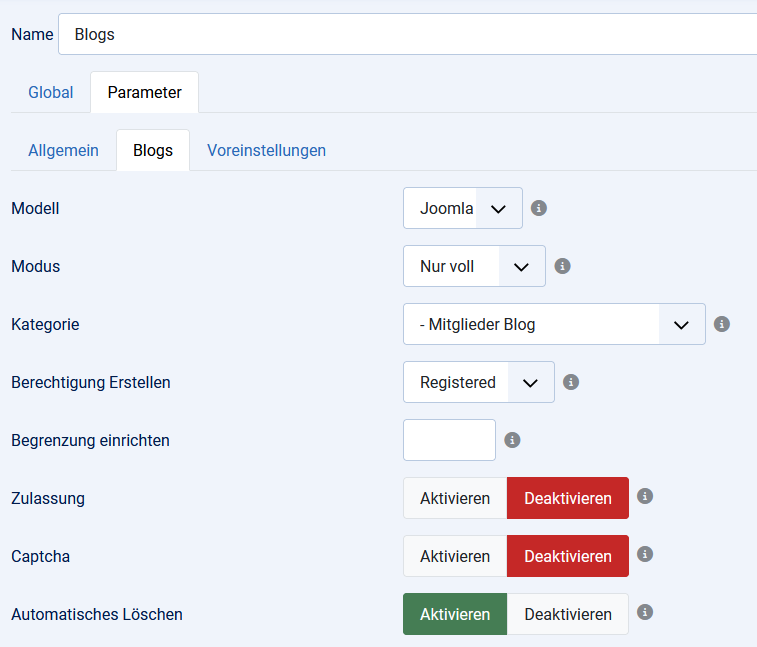
Task: Expand Berechtigung Erstellen dropdown
Action: (478, 383)
